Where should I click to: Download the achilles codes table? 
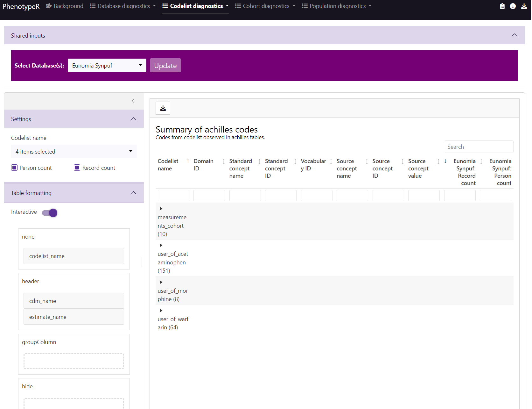(x=163, y=108)
